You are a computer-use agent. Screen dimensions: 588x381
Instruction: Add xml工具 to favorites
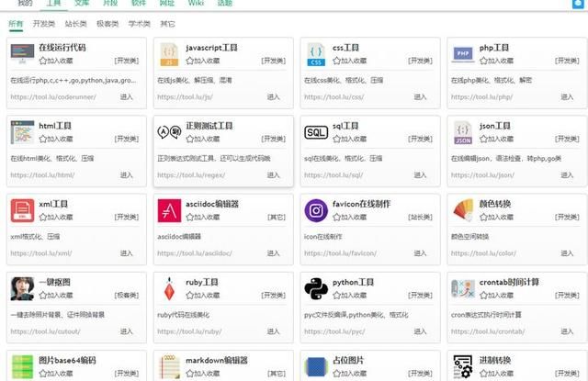[56, 218]
